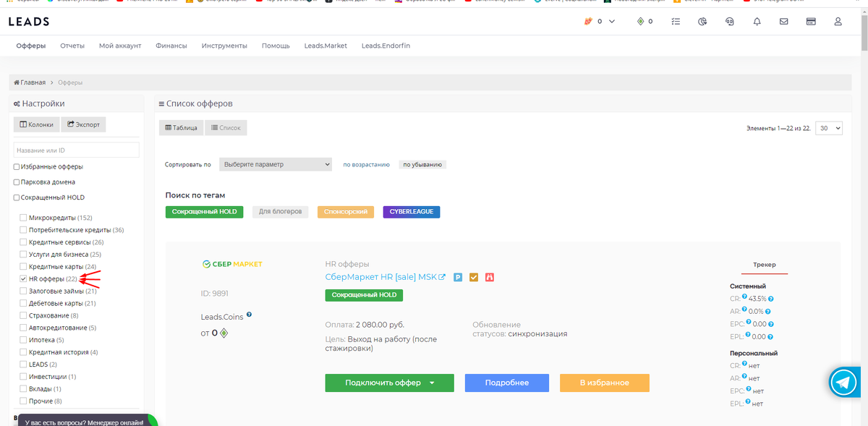868x426 pixels.
Task: Check Кредитные сервисы (26) category
Action: 23,242
